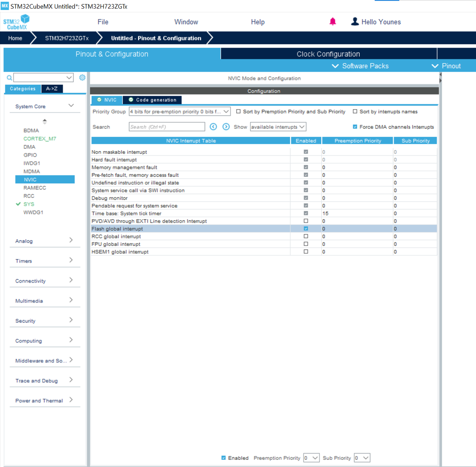The image size is (476, 467).
Task: Open the Show available interrupts dropdown
Action: [278, 127]
